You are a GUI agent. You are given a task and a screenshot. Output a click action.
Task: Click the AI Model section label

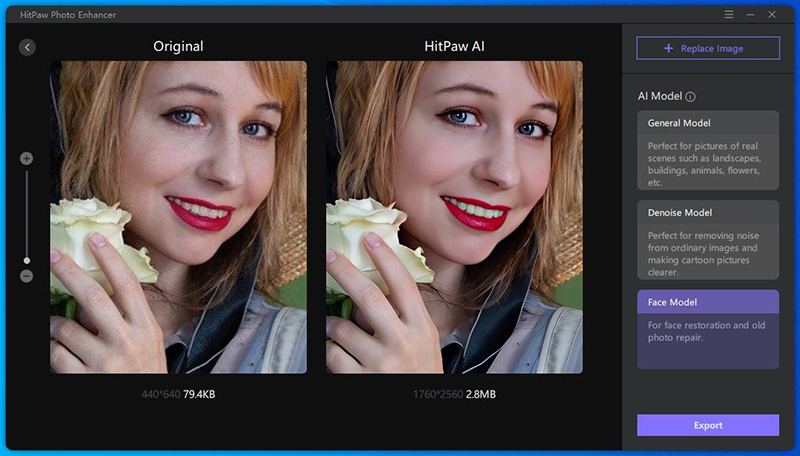click(x=660, y=96)
